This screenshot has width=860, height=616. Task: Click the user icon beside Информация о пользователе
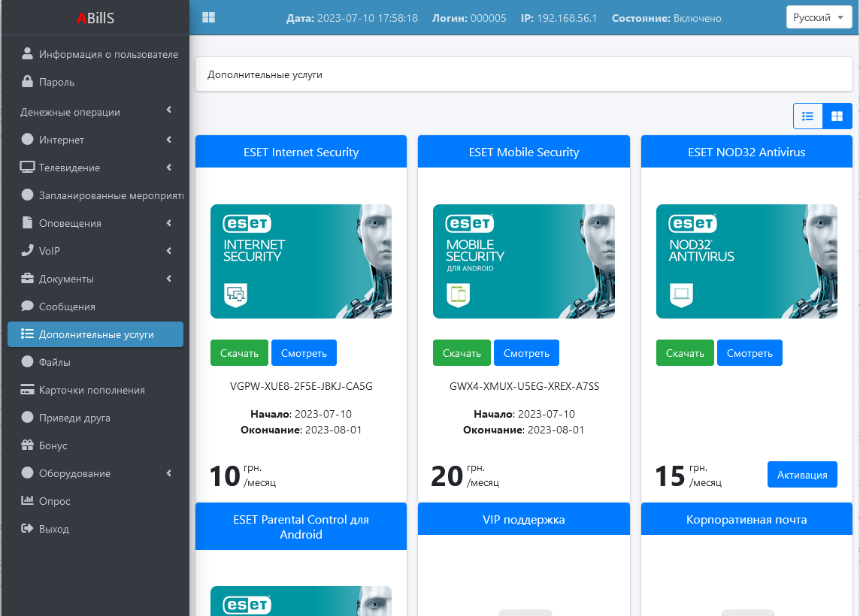[x=27, y=53]
